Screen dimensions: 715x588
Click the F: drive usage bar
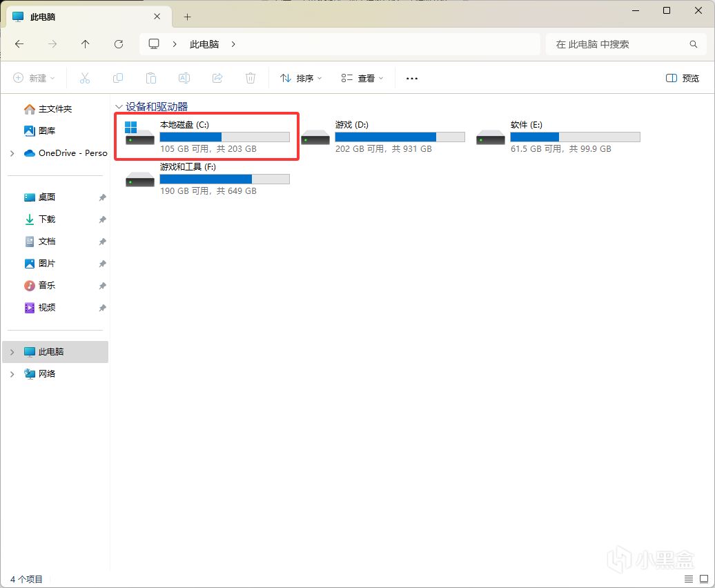(224, 179)
